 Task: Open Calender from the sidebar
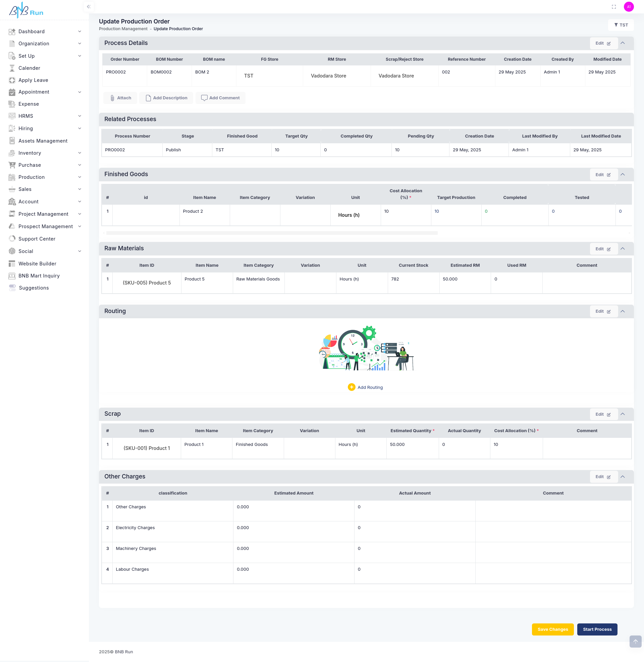click(29, 68)
